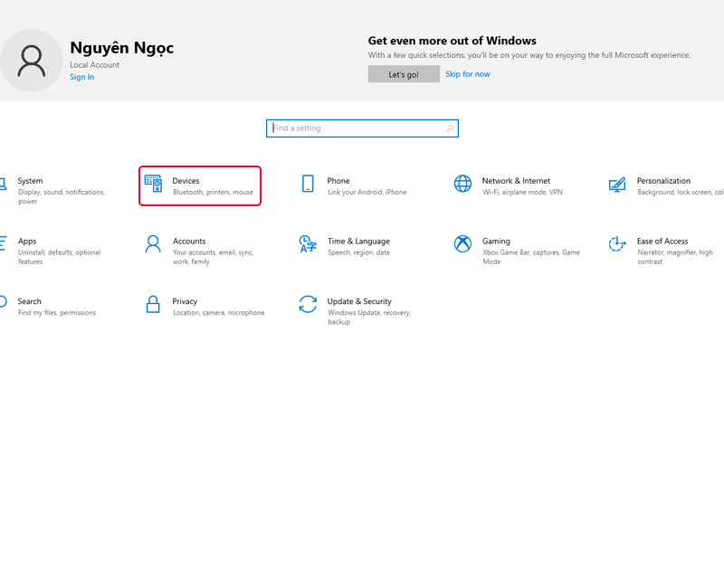Open the Accounts person icon
The height and width of the screenshot is (588, 724).
153,244
